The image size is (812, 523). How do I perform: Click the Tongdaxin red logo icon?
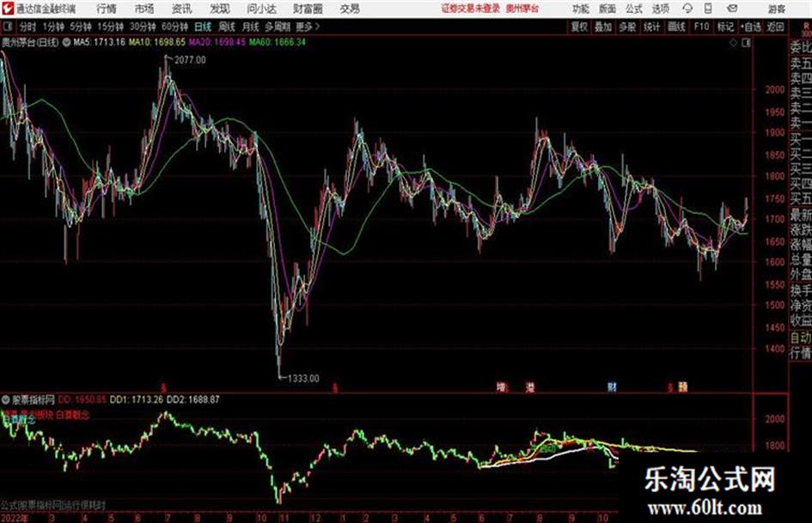pos(9,9)
